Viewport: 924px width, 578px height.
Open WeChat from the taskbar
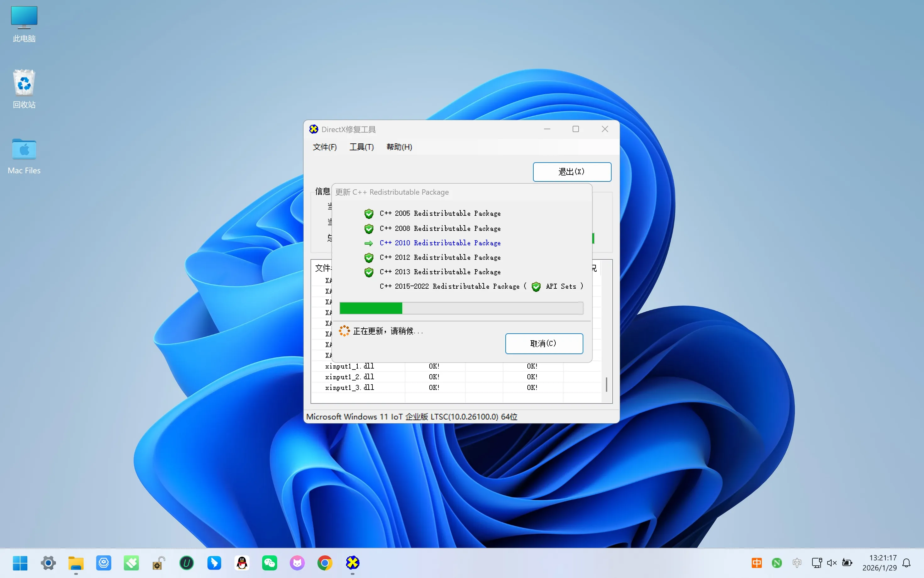(x=269, y=563)
